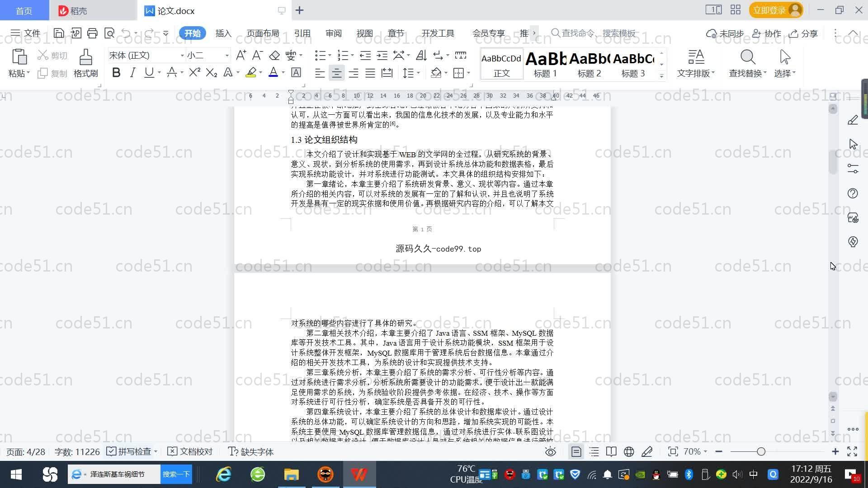Image resolution: width=868 pixels, height=488 pixels.
Task: Expand more ribbon tabs chevron
Action: click(534, 33)
